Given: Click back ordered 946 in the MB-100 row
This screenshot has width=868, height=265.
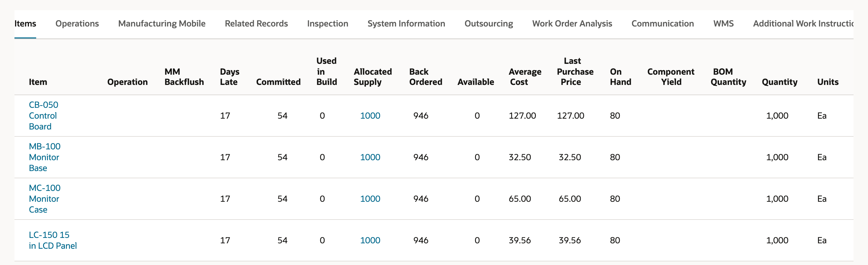Looking at the screenshot, I should (x=420, y=157).
